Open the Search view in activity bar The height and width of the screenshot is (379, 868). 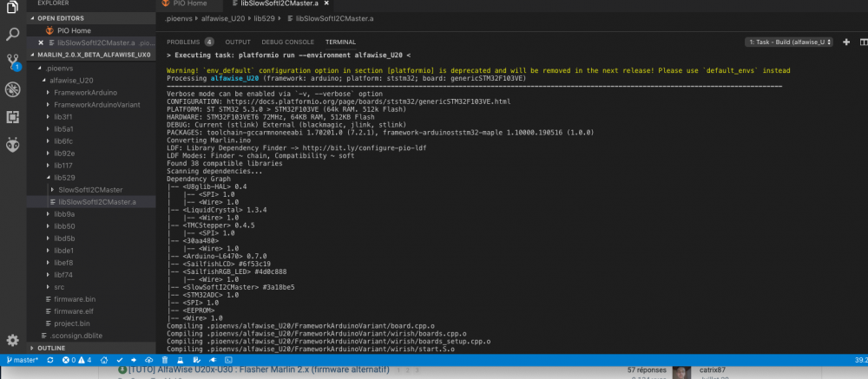tap(12, 35)
